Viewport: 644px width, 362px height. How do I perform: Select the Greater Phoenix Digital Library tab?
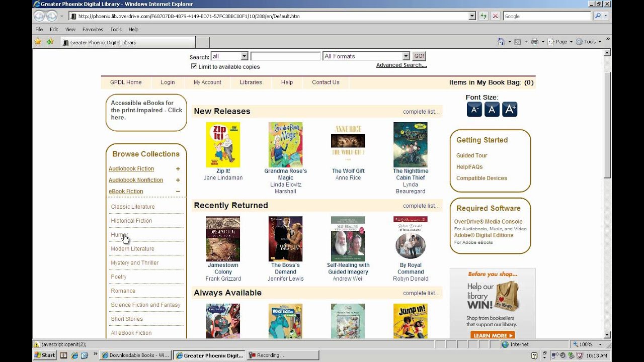coord(127,42)
